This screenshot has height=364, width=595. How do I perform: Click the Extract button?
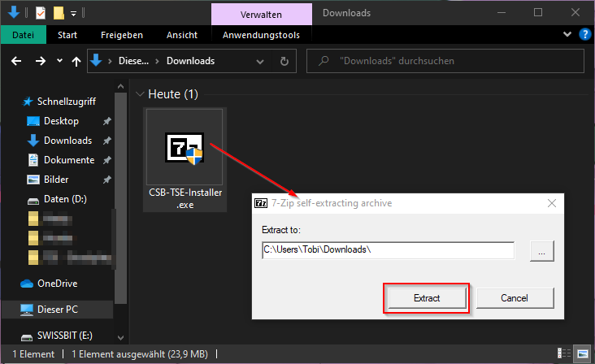click(x=427, y=298)
